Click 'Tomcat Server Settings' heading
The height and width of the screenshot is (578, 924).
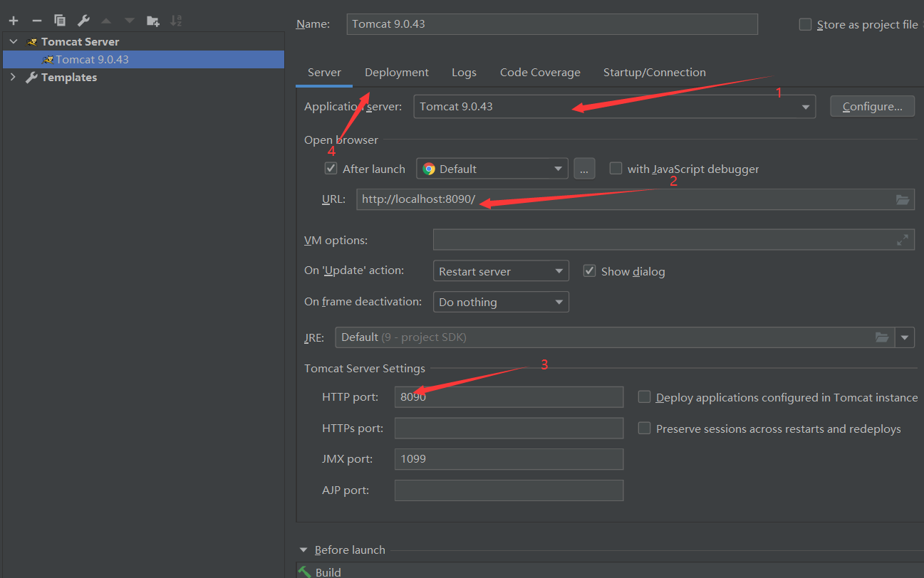coord(365,369)
